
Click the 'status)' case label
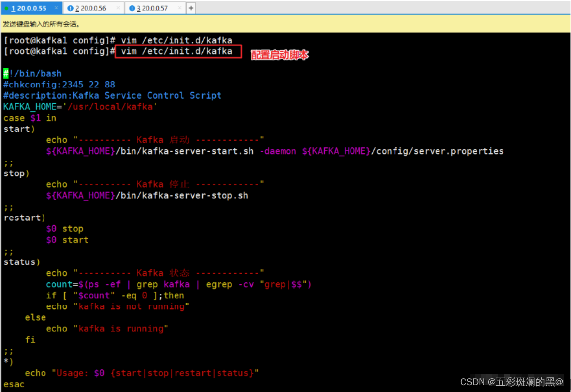22,262
